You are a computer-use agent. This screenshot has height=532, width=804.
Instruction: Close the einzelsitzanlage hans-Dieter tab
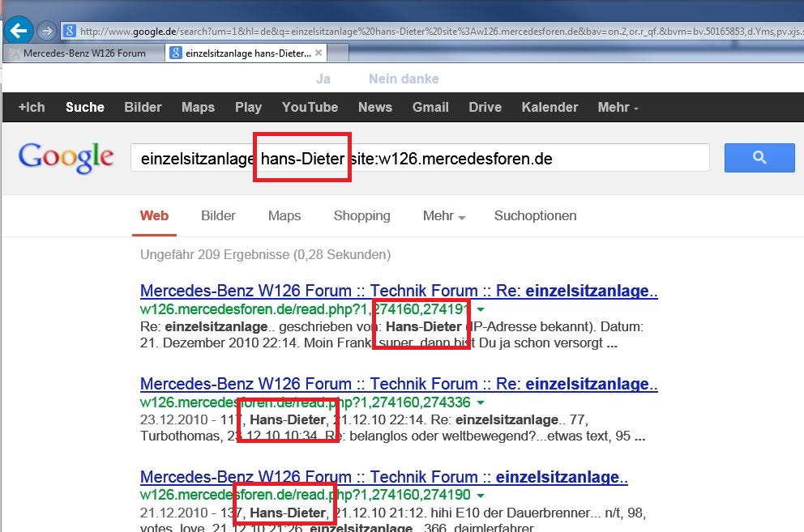point(319,53)
